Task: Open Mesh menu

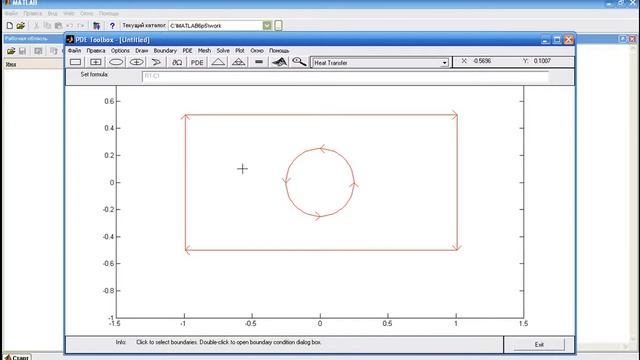Action: (204, 51)
